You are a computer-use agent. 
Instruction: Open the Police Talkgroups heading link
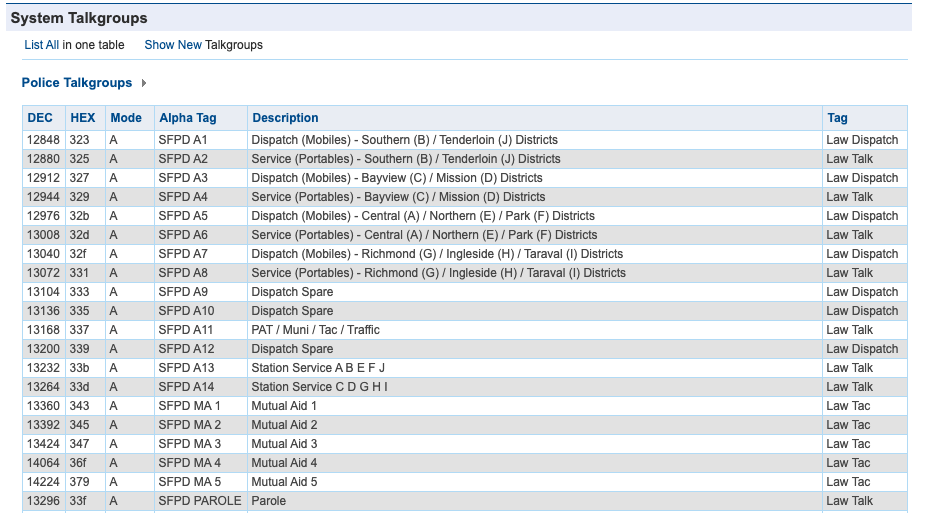point(77,83)
